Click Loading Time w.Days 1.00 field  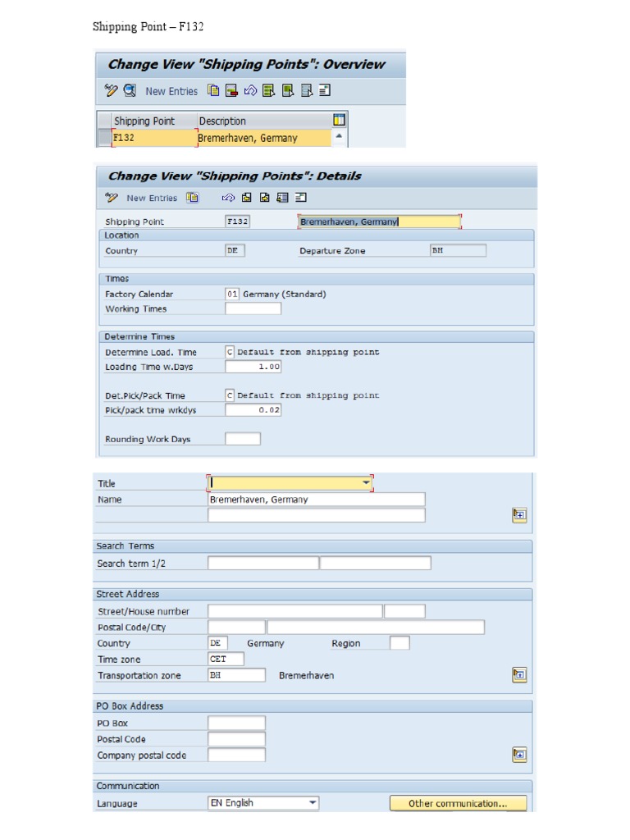point(253,367)
